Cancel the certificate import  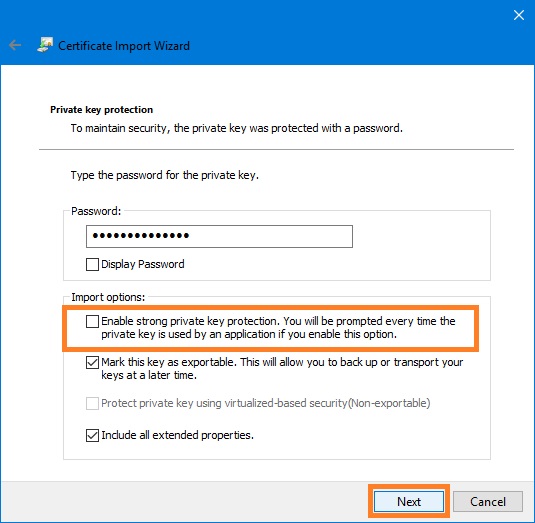pos(488,502)
